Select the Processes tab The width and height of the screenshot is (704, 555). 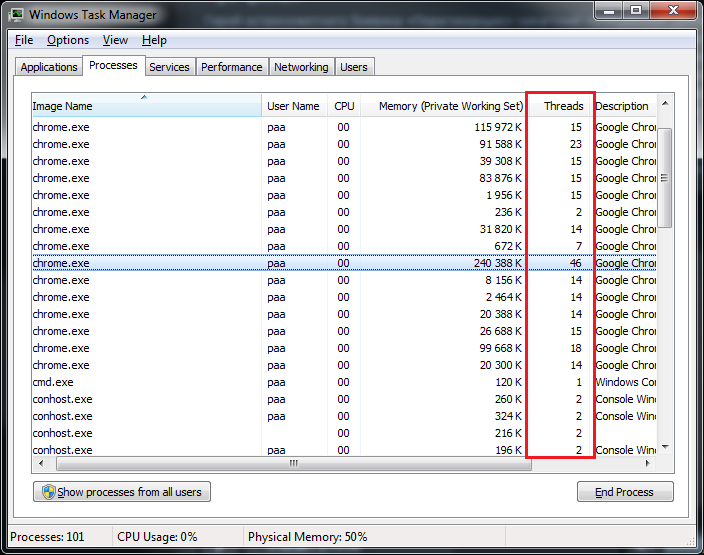coord(113,66)
